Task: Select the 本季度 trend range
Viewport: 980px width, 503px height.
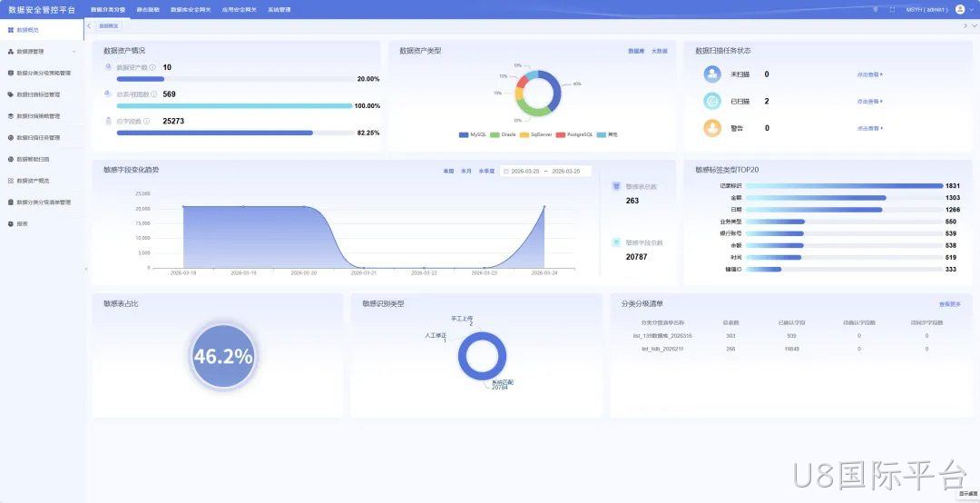Action: coord(486,171)
